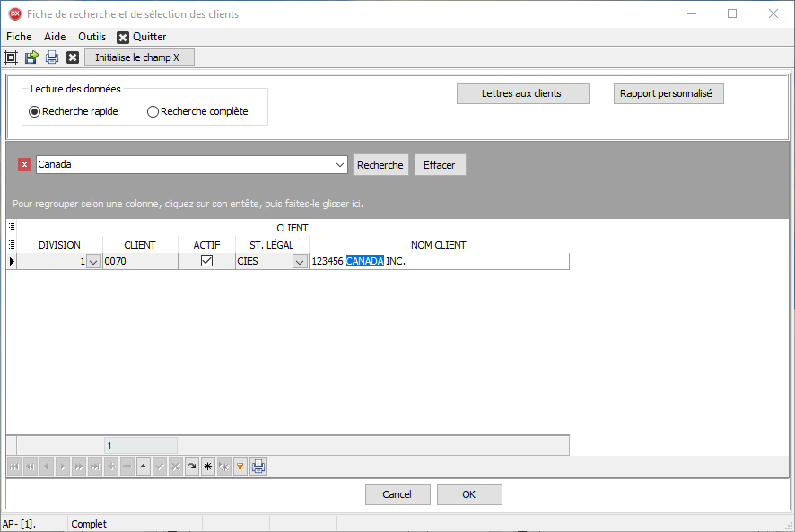The height and width of the screenshot is (532, 795).
Task: Click the Lettres aux clients button
Action: (x=522, y=93)
